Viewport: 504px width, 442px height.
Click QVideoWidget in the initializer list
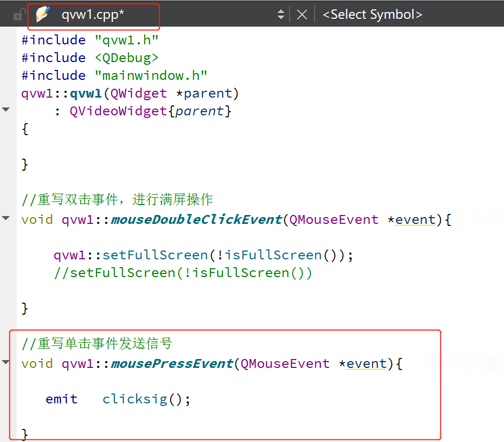(x=118, y=111)
